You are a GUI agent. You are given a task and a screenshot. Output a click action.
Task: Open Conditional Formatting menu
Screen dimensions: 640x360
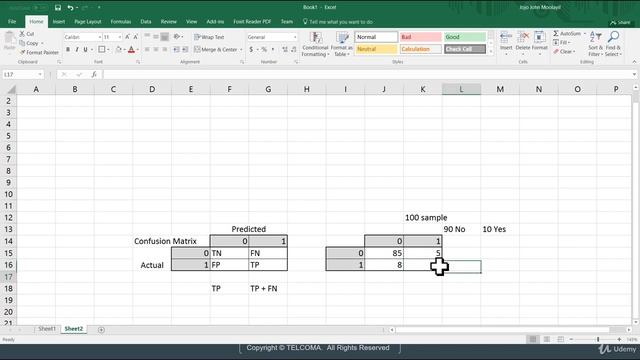tap(315, 44)
